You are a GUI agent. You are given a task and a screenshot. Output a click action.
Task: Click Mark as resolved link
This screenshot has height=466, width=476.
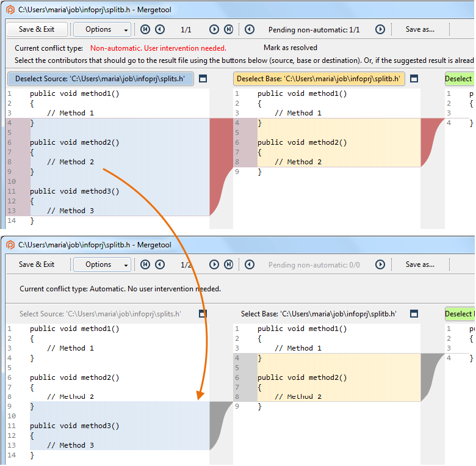coord(290,48)
